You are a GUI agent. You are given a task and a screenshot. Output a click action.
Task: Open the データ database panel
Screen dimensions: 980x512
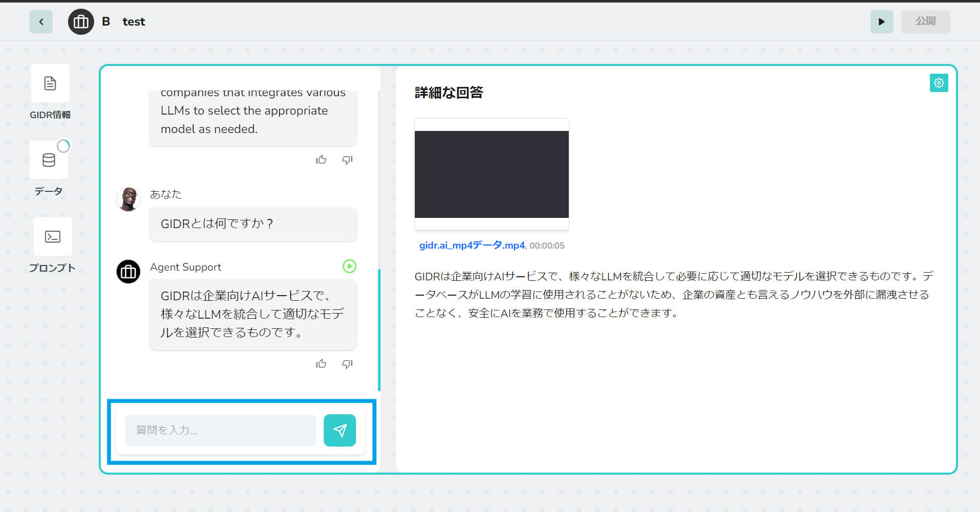click(49, 160)
